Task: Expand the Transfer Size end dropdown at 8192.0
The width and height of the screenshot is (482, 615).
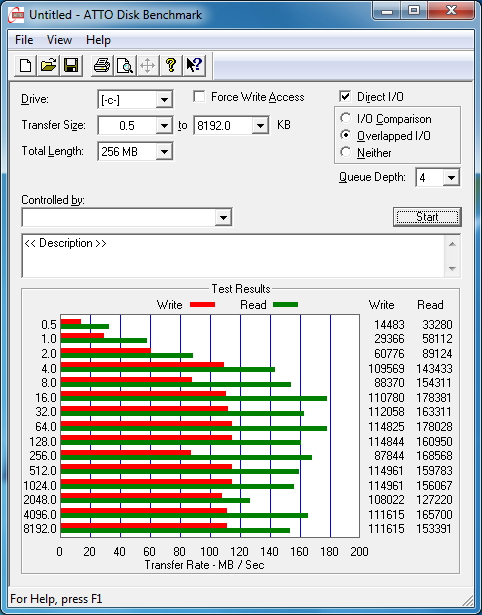Action: tap(260, 126)
